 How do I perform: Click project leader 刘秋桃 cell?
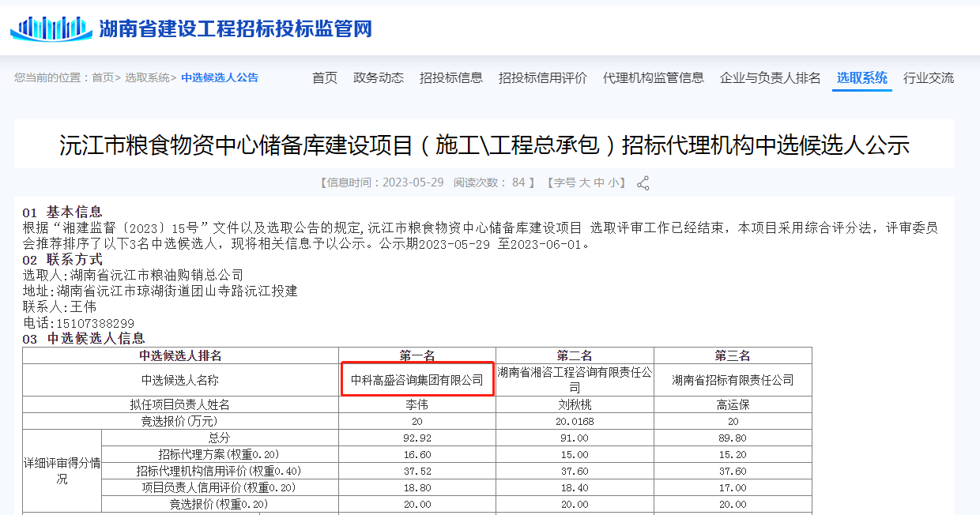[x=575, y=404]
